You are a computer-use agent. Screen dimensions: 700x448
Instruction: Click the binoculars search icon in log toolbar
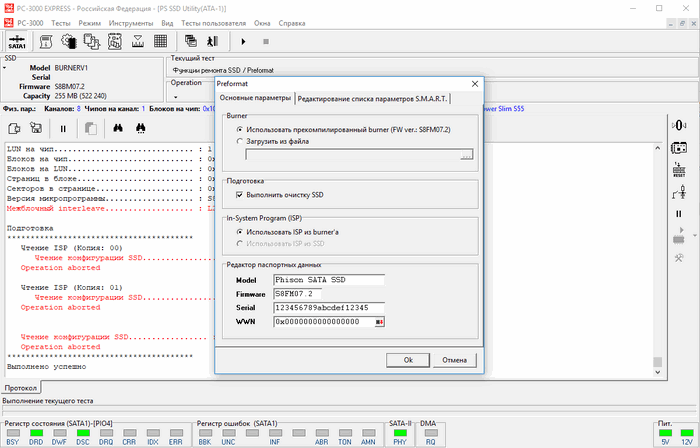117,128
